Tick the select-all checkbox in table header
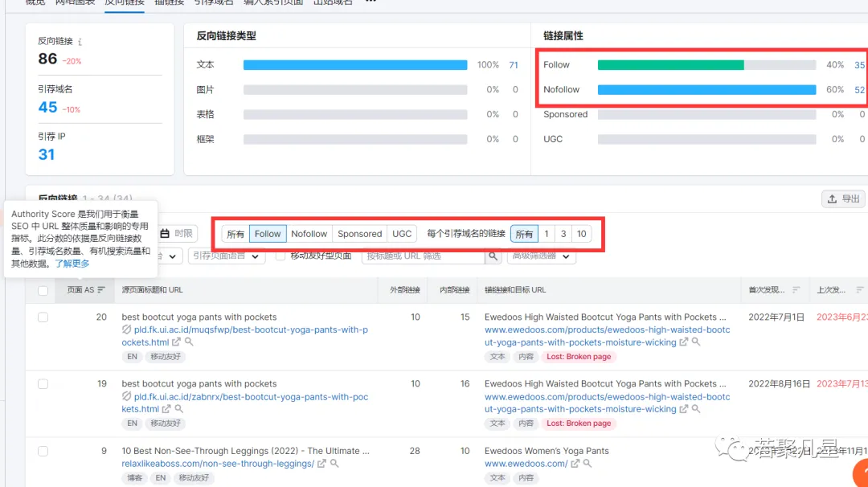The height and width of the screenshot is (487, 868). (43, 290)
